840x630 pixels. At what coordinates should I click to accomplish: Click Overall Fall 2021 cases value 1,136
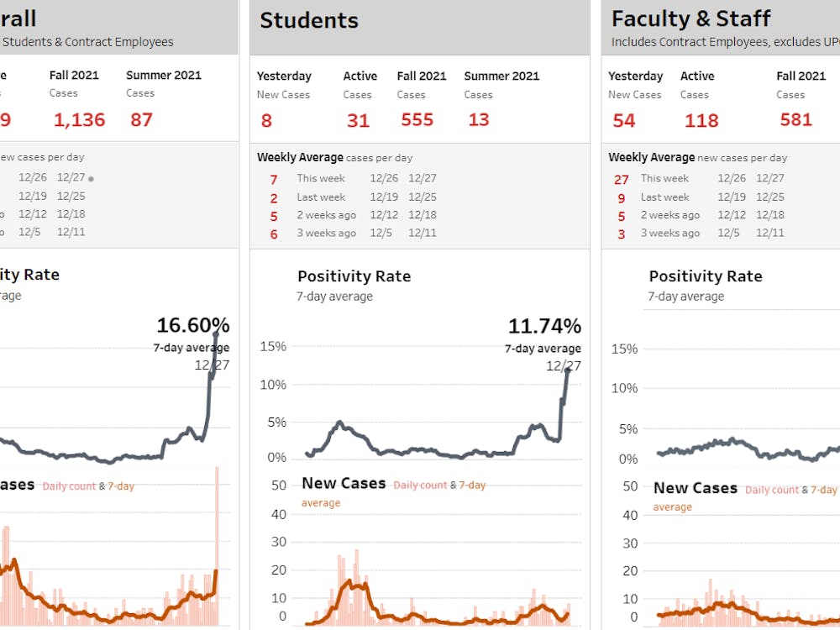[x=80, y=120]
